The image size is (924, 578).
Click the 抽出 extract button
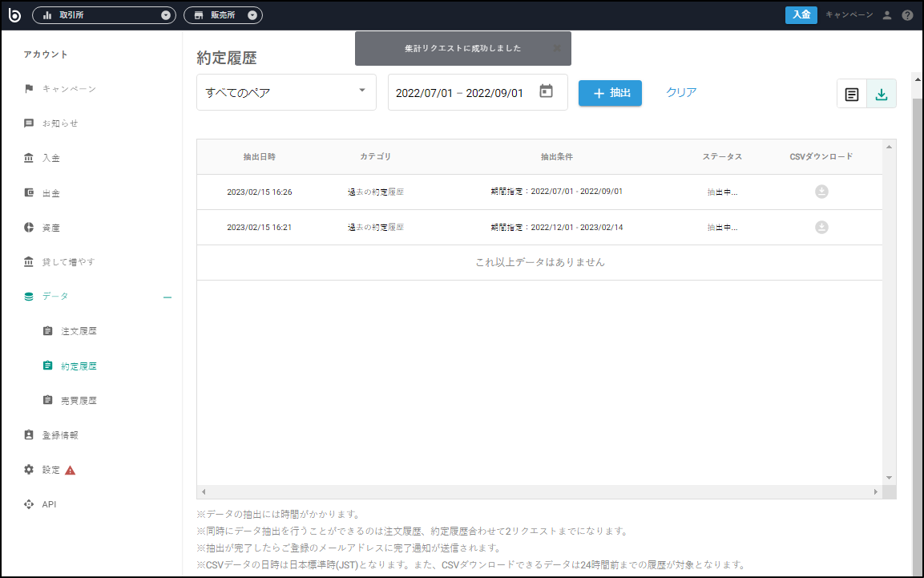(x=610, y=93)
